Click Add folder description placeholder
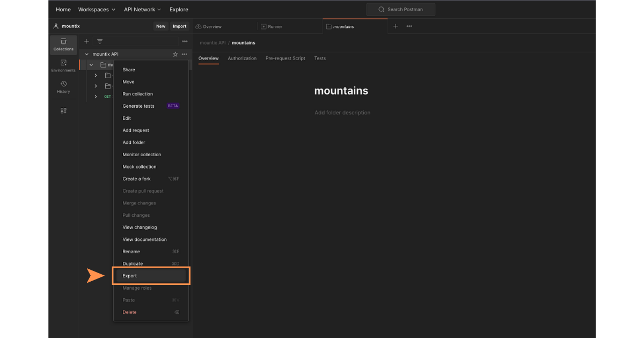Viewport: 644px width, 338px height. point(342,113)
